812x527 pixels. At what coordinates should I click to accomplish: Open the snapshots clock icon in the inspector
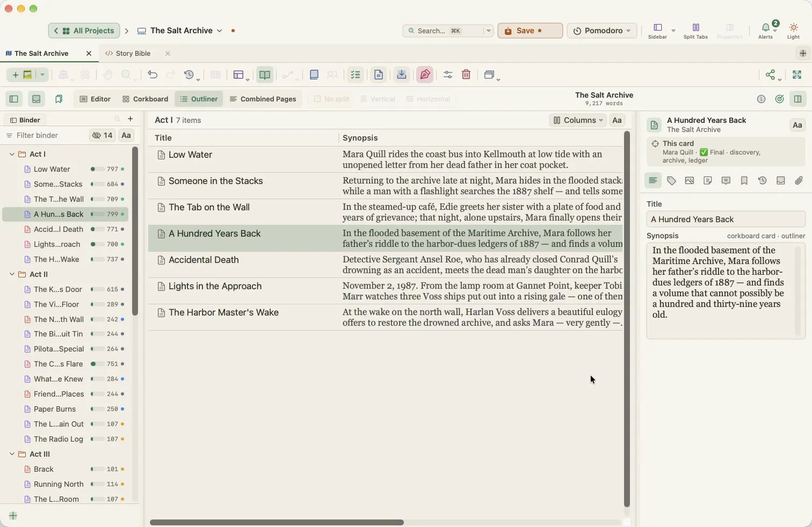763,181
